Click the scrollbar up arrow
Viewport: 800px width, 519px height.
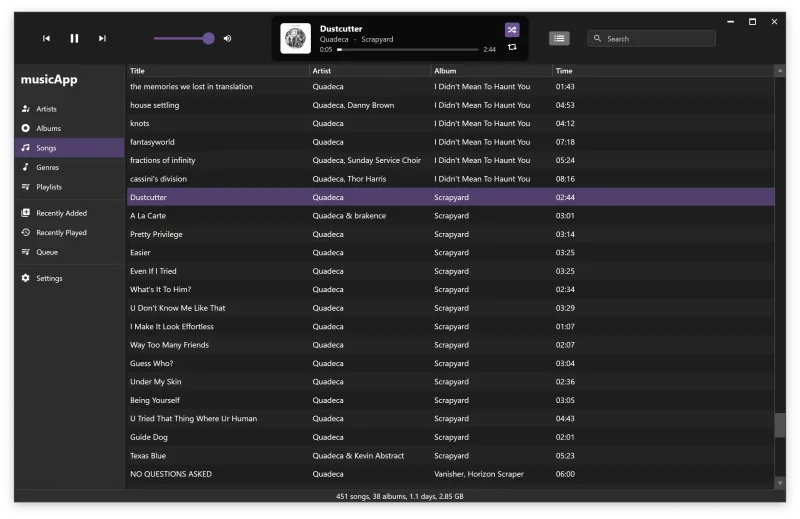point(780,71)
